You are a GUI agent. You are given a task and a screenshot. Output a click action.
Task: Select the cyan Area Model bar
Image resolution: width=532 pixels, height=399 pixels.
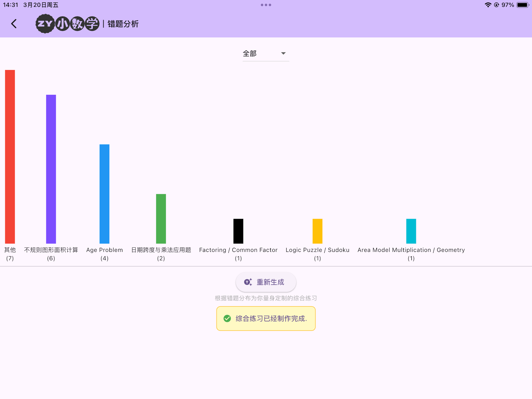coord(411,231)
